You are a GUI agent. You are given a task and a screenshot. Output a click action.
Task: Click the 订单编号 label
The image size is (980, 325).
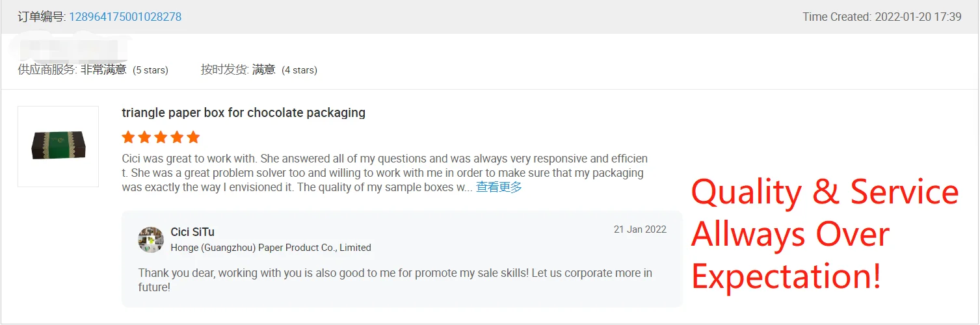tap(41, 17)
